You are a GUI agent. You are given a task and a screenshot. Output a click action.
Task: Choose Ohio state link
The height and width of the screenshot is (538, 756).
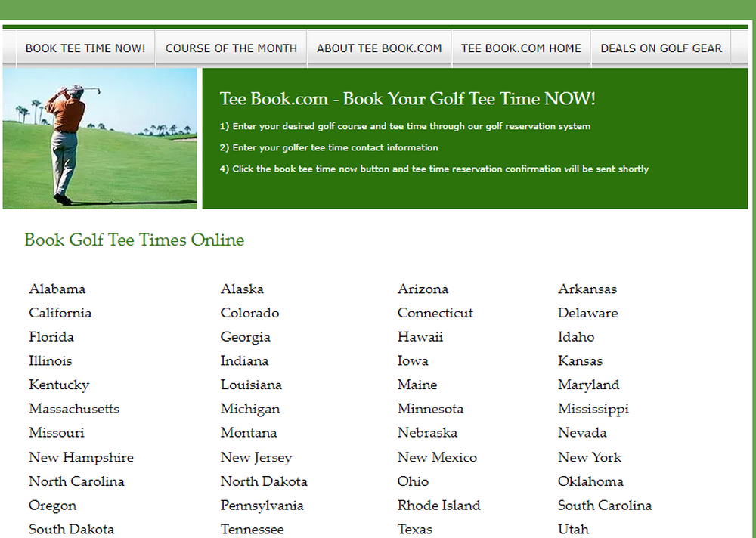(414, 481)
